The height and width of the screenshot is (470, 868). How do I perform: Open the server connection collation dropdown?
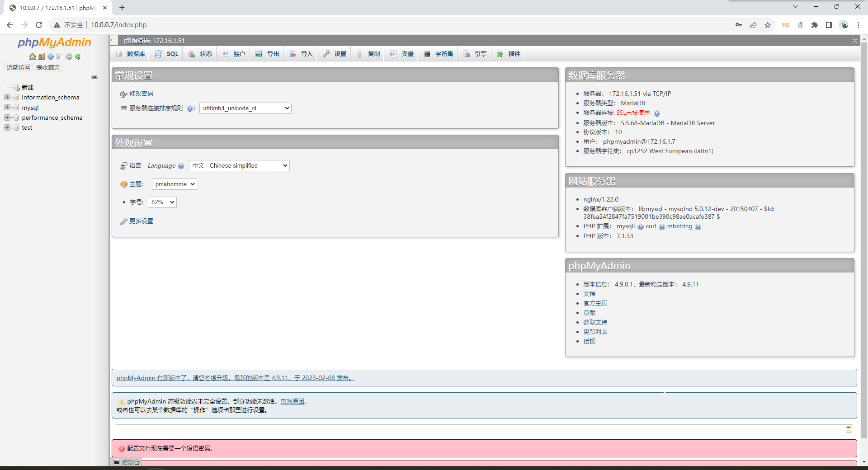(x=245, y=108)
